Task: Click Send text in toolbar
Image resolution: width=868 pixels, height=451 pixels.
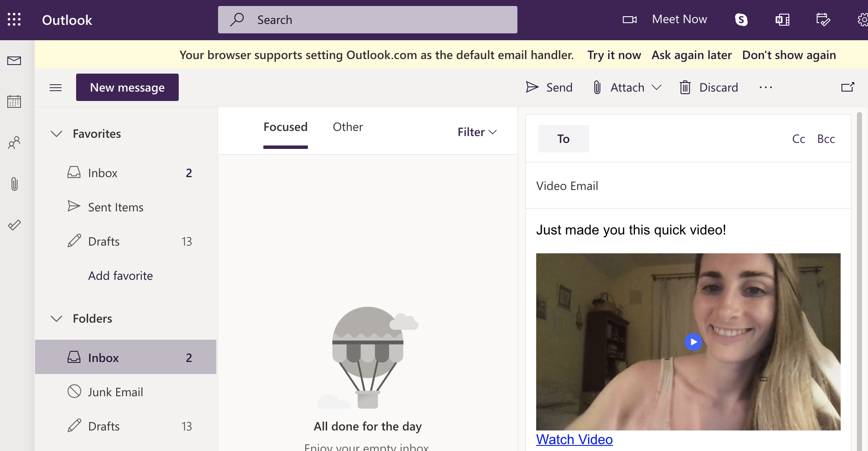Action: (559, 87)
